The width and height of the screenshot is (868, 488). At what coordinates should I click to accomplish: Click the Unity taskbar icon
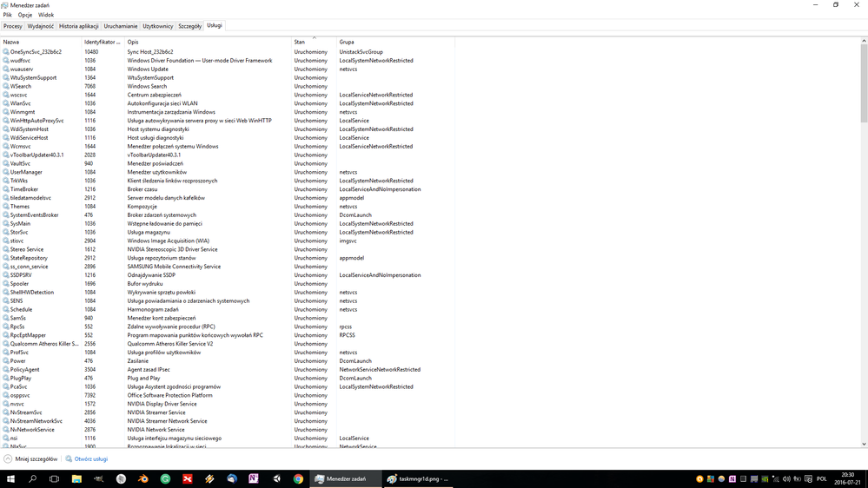coord(276,478)
